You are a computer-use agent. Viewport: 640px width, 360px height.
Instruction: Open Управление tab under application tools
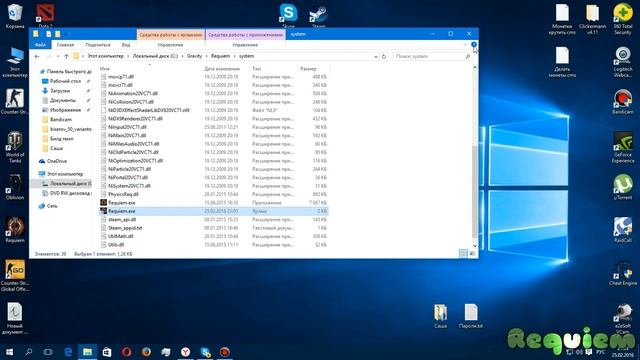tap(245, 45)
